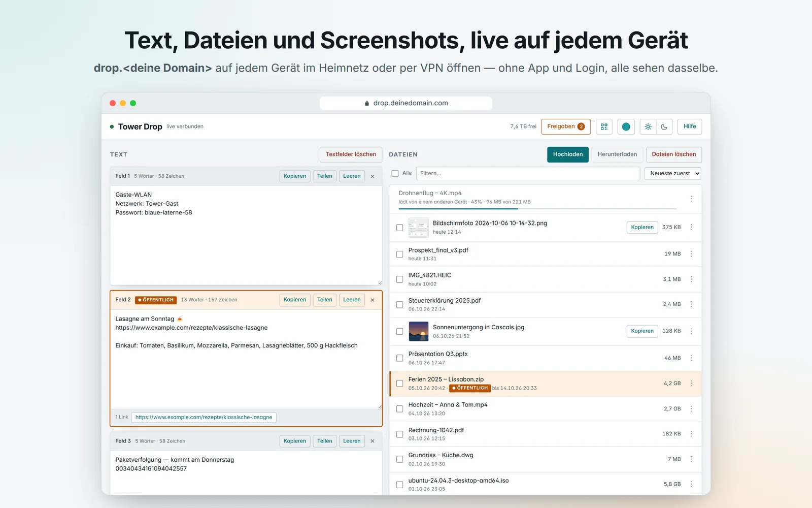The height and width of the screenshot is (508, 812).
Task: Open Freigaben with badge 2
Action: [566, 126]
